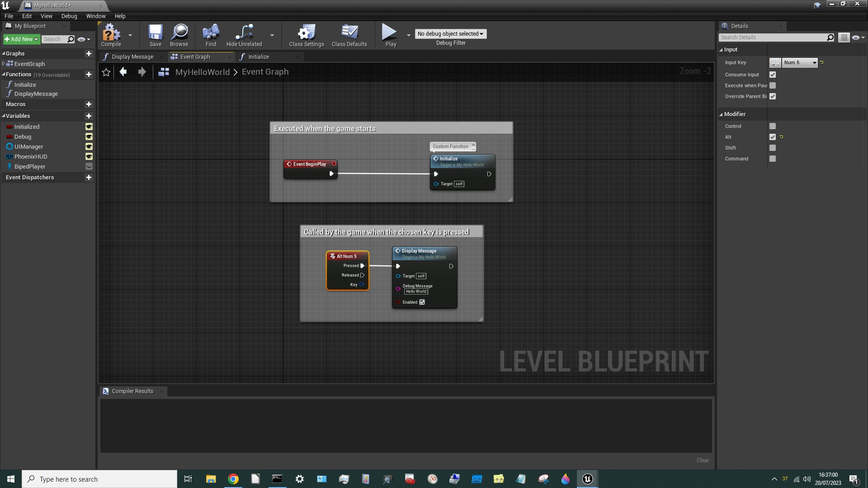Open Play options dropdown arrow
The width and height of the screenshot is (868, 488).
(409, 35)
